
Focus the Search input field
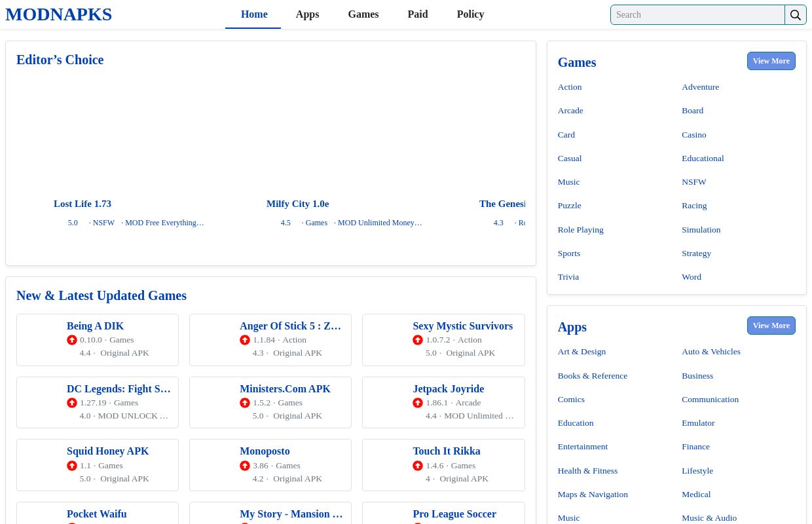(697, 15)
